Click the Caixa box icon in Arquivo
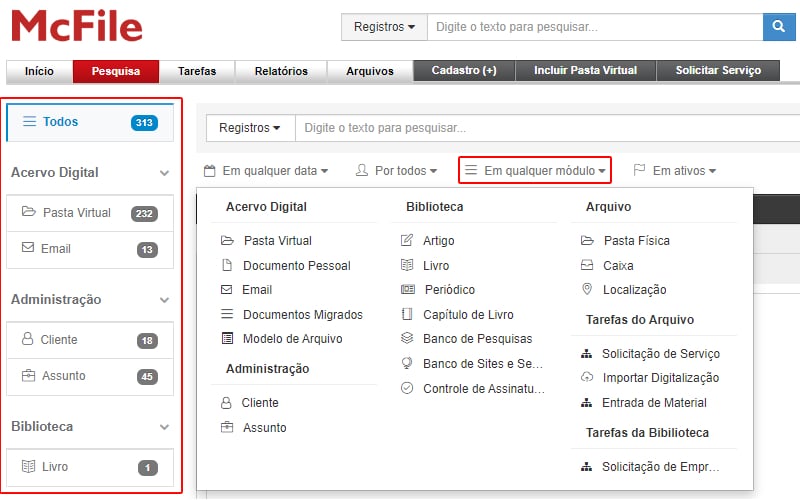The width and height of the screenshot is (800, 500). tap(586, 266)
